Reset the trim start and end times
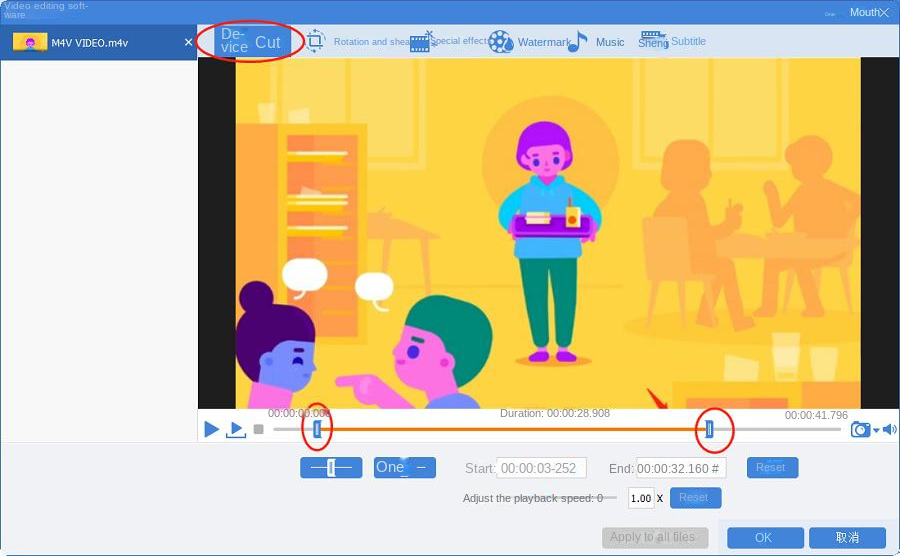Image resolution: width=900 pixels, height=556 pixels. click(x=771, y=468)
